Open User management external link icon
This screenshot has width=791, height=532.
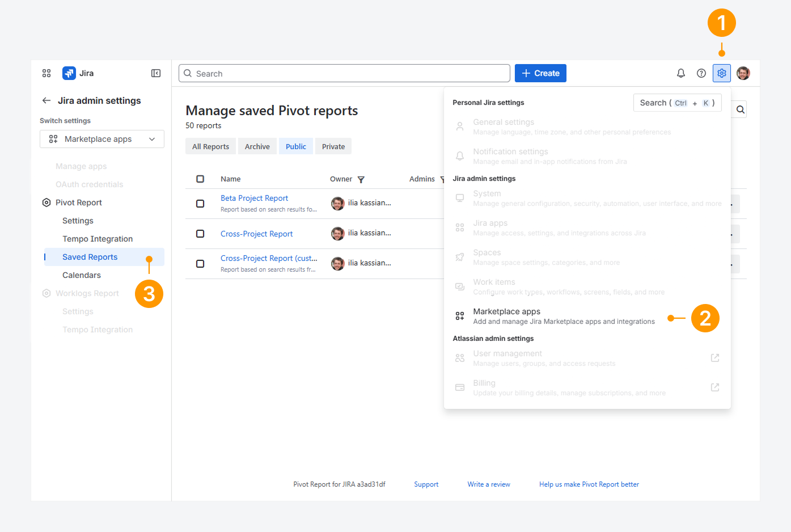[x=715, y=358]
